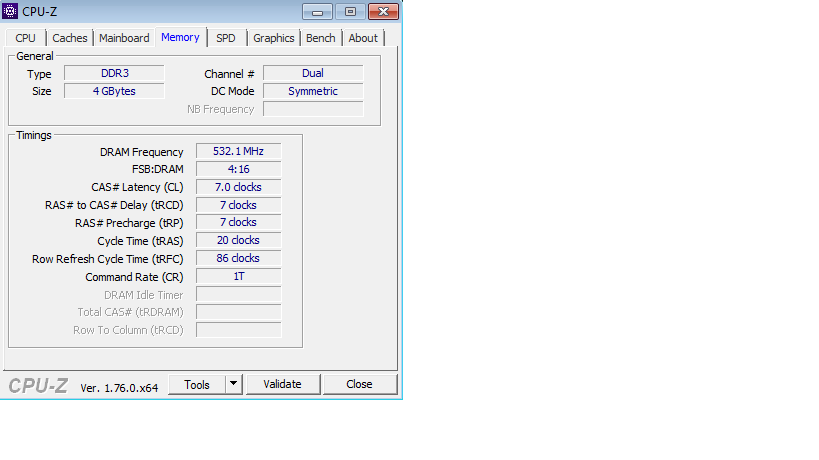Image resolution: width=819 pixels, height=460 pixels.
Task: Select the Mainboard tab
Action: 124,38
